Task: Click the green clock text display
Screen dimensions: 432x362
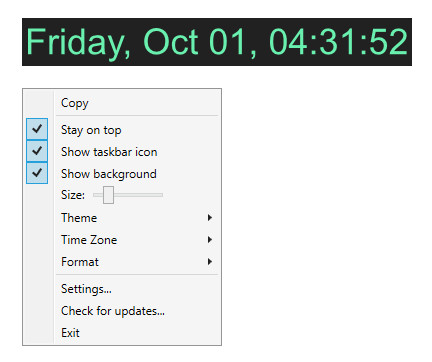Action: (x=217, y=42)
